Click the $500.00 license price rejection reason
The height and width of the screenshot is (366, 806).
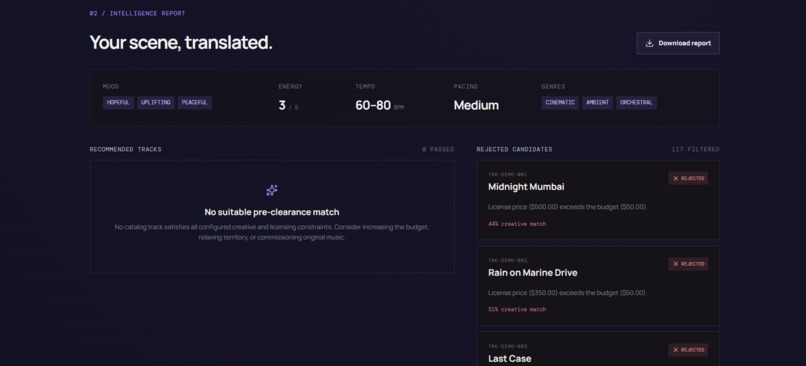[x=567, y=207]
